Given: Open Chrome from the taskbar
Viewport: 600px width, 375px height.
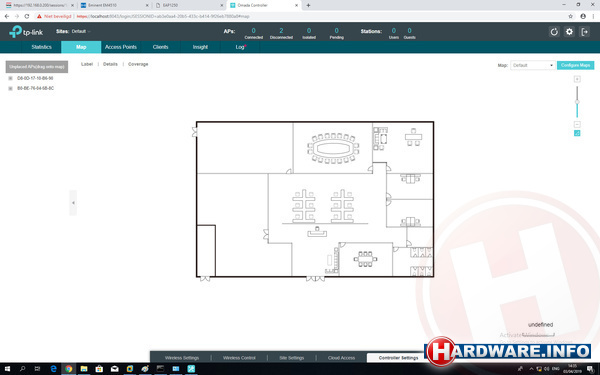Looking at the screenshot, I should pos(68,369).
